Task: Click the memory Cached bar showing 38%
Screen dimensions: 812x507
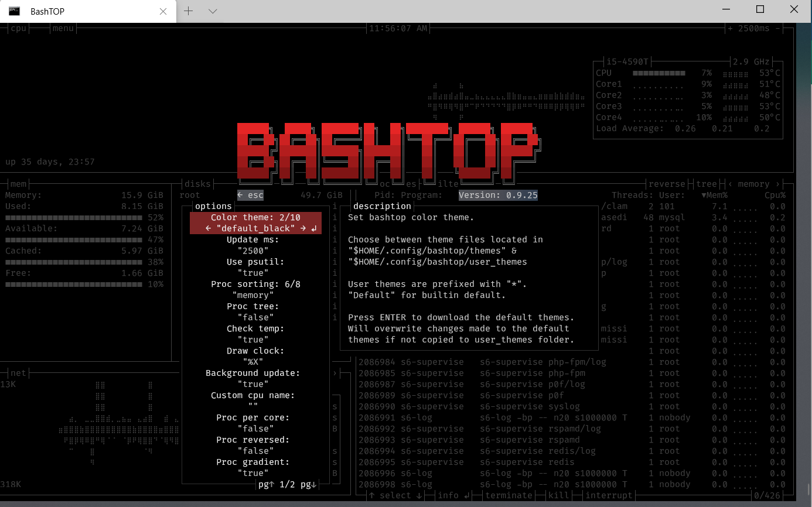Action: [x=73, y=262]
